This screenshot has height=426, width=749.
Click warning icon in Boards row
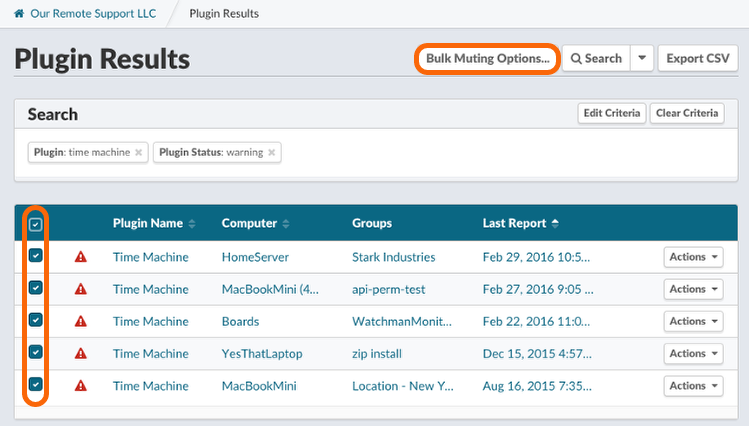81,321
